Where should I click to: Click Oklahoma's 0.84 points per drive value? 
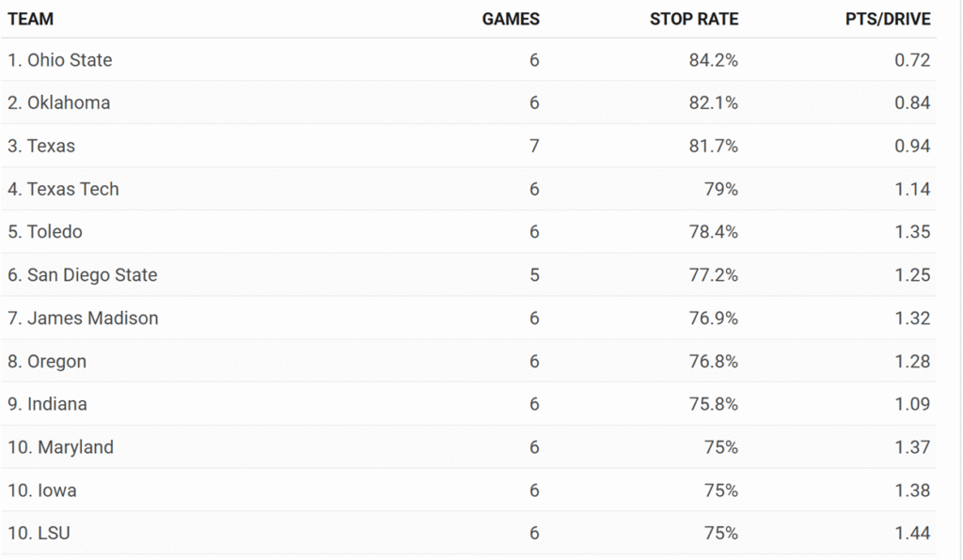pos(912,103)
